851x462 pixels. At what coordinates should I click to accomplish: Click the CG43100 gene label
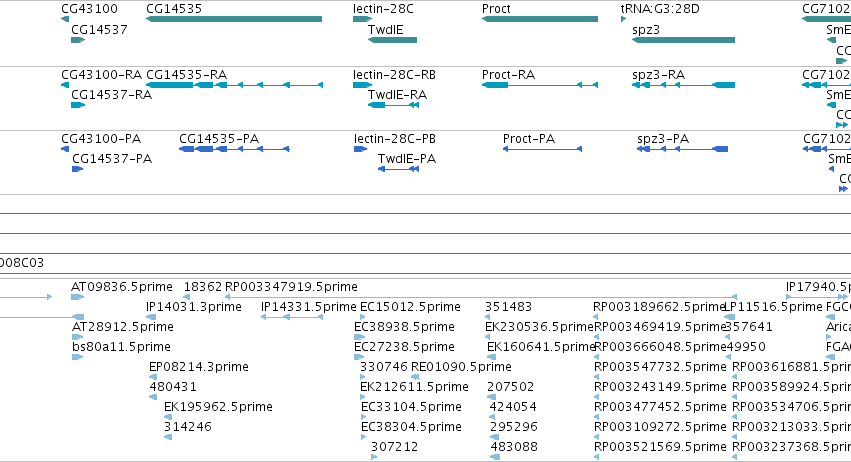(89, 9)
